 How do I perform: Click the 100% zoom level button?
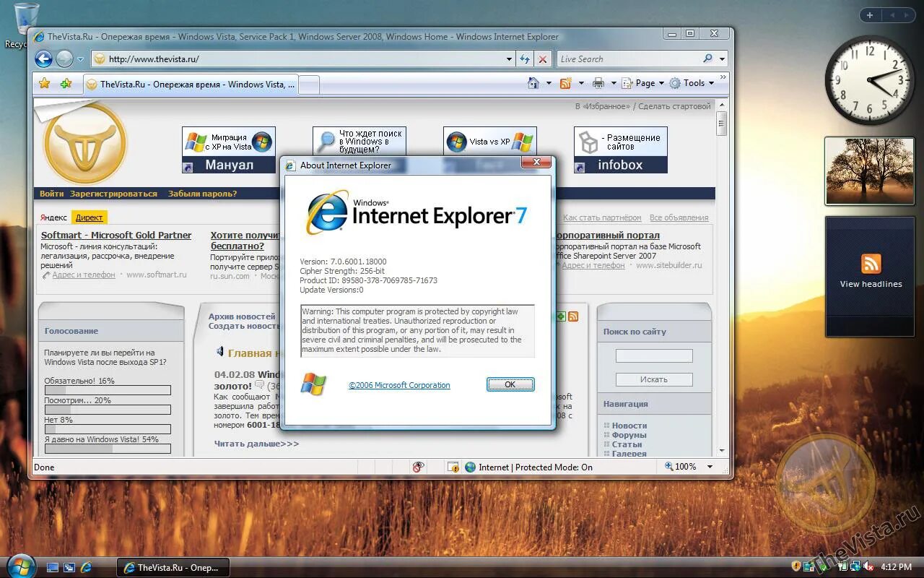681,467
